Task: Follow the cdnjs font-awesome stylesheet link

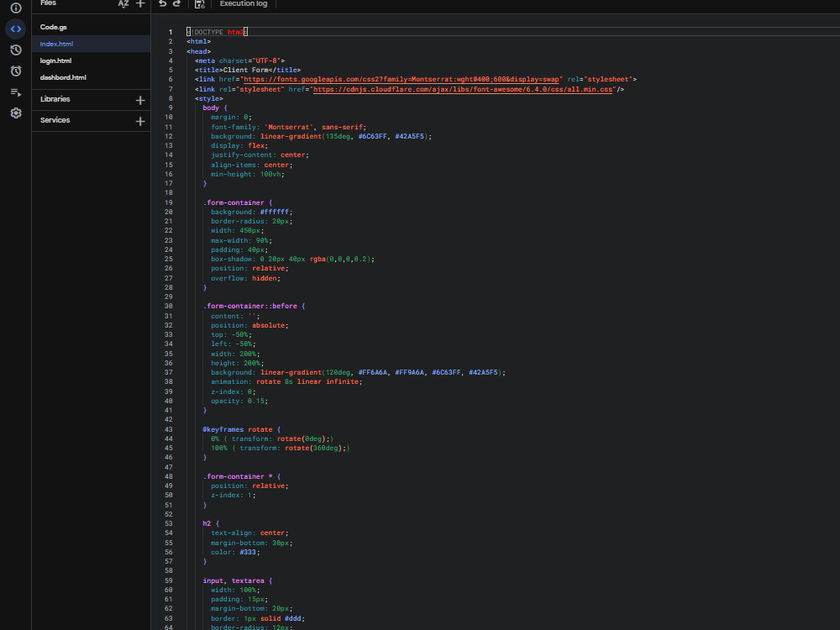Action: [x=463, y=89]
